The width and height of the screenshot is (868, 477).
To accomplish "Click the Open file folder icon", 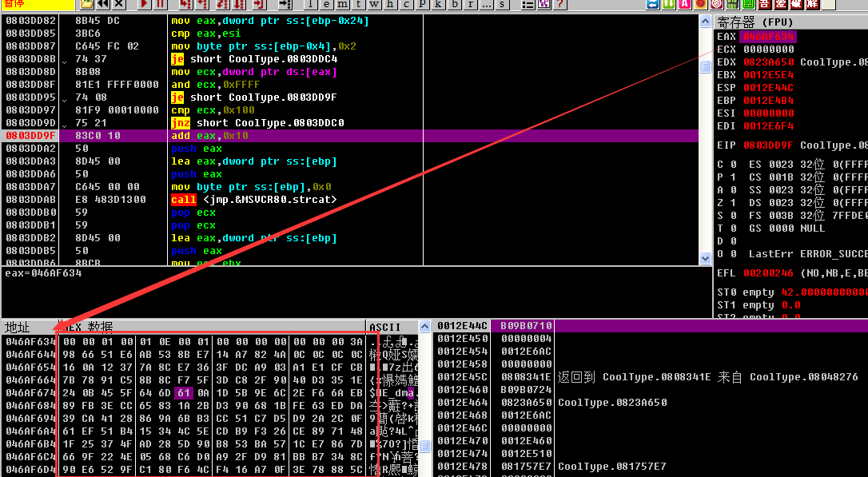I will (x=86, y=4).
